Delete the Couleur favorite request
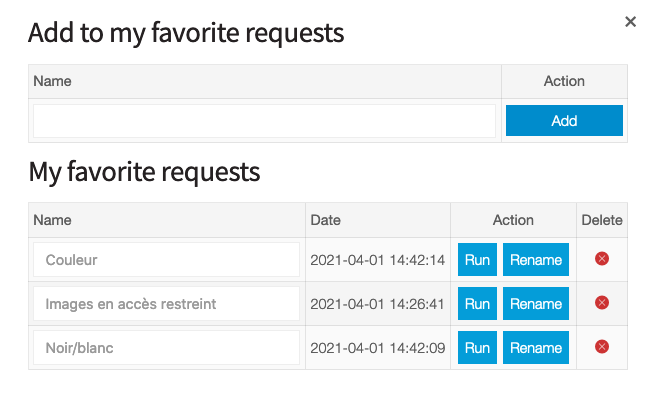 pyautogui.click(x=602, y=259)
